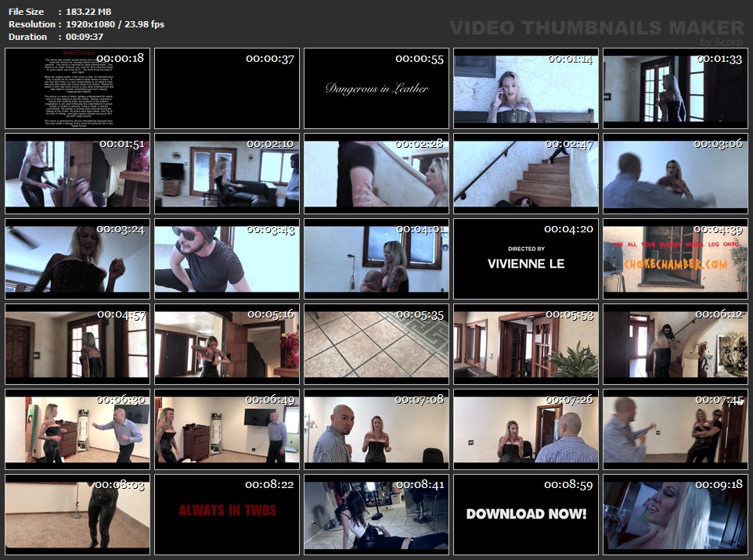Open the black frame at 00:00:37
Image resolution: width=753 pixels, height=560 pixels.
(x=227, y=88)
